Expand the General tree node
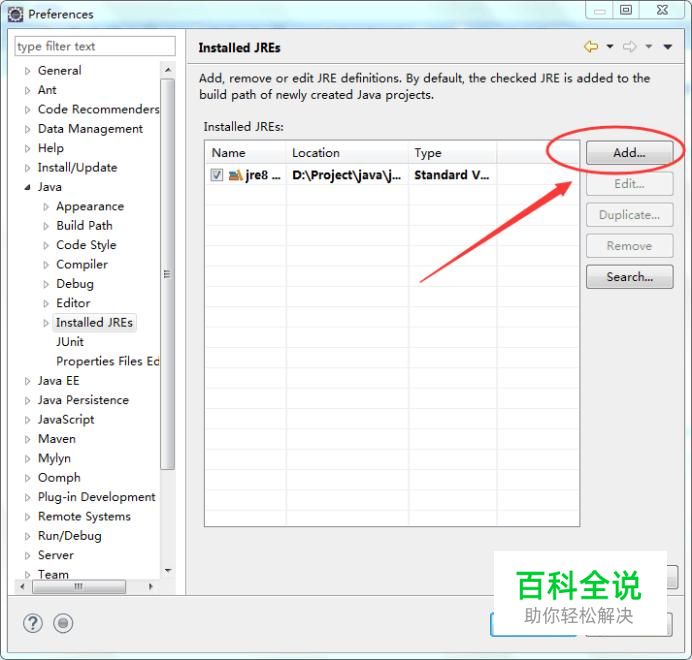Screen dimensions: 692x660 tap(27, 71)
